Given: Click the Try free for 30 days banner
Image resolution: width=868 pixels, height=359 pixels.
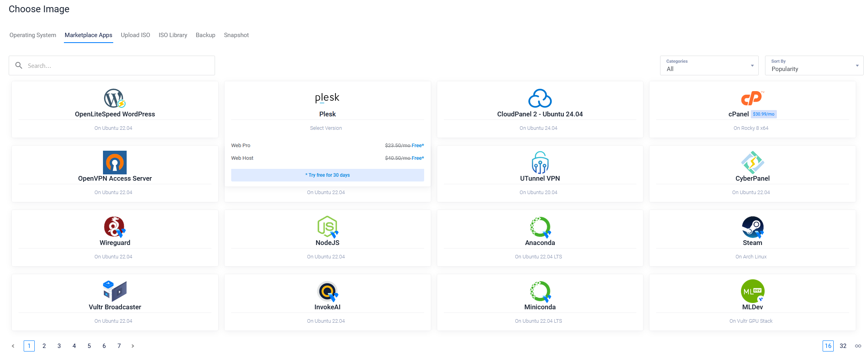Looking at the screenshot, I should (x=327, y=175).
